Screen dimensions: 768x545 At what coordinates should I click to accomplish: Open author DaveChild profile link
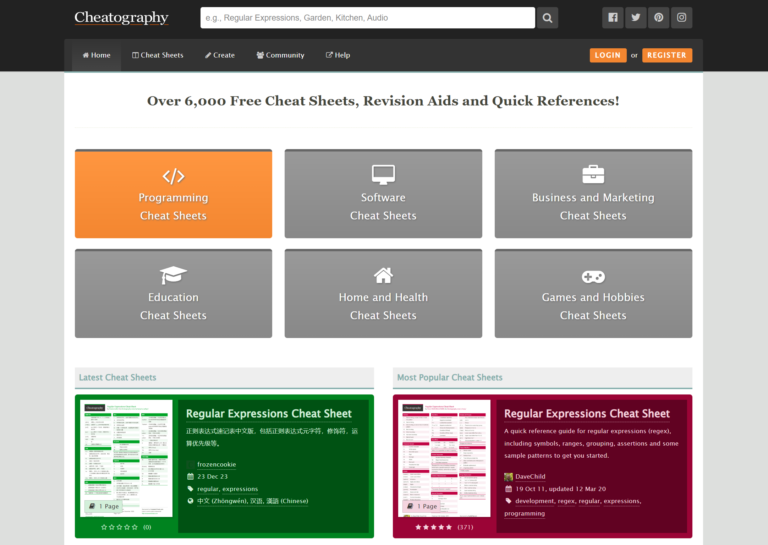[530, 476]
